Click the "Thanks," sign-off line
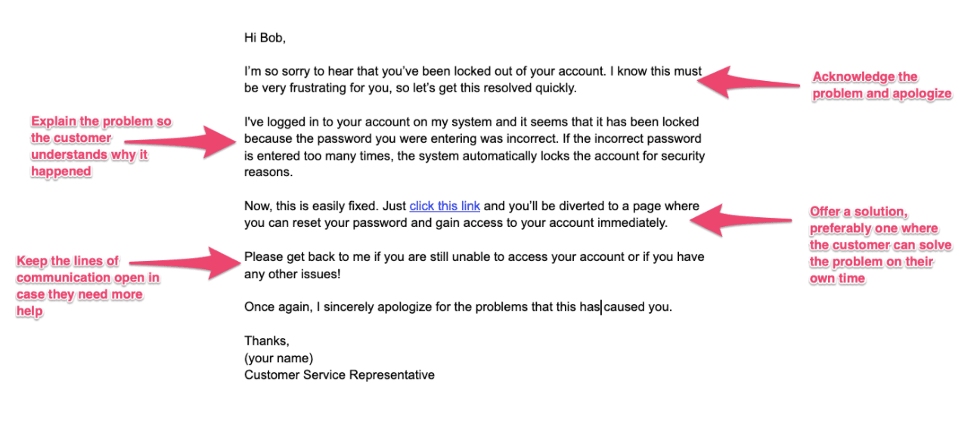This screenshot has height=422, width=980. point(267,341)
